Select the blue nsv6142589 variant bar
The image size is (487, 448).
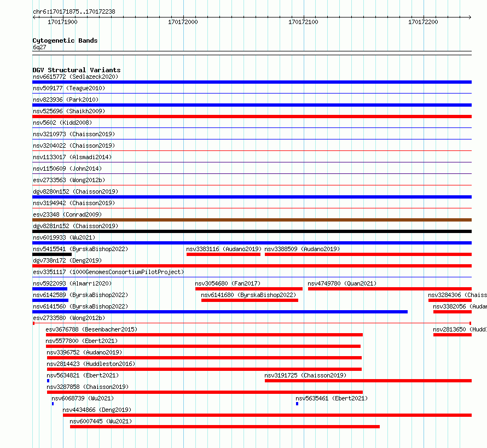pos(50,300)
